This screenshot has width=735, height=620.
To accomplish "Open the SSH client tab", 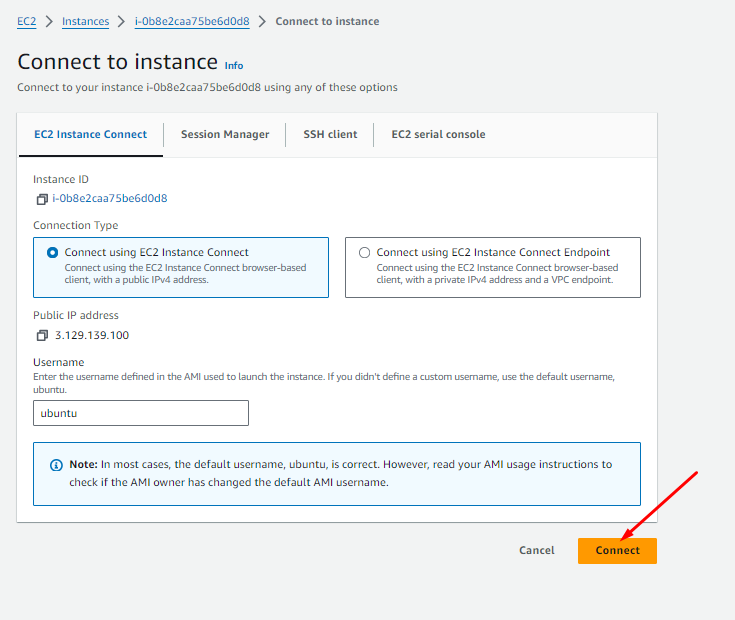I will coord(330,134).
